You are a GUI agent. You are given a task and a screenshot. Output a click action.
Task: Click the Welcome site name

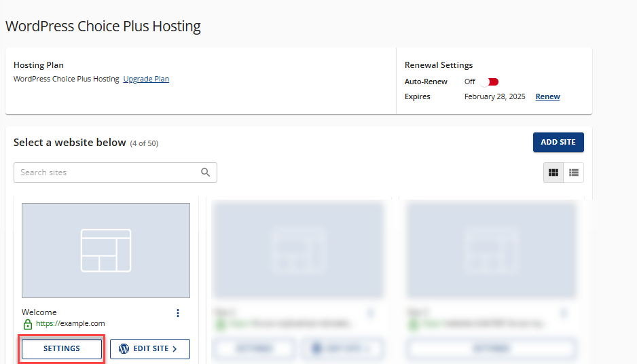click(39, 312)
